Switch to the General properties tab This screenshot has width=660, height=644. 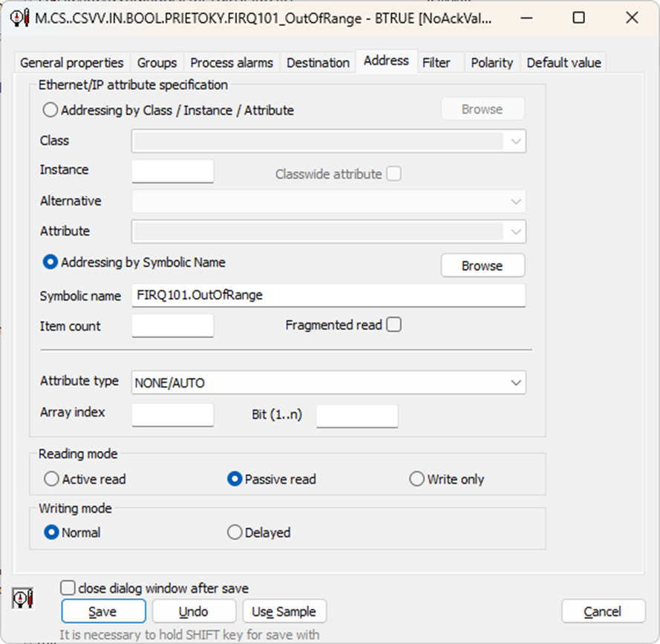click(72, 62)
